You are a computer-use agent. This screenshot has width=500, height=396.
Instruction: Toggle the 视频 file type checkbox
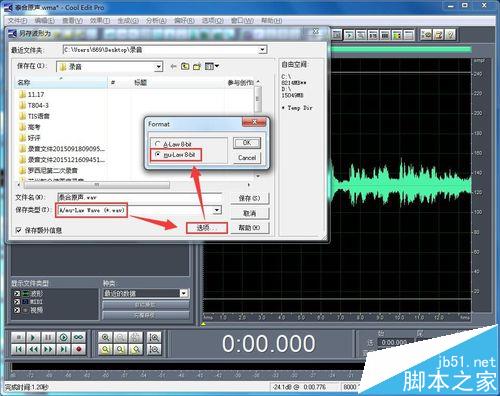coord(17,310)
